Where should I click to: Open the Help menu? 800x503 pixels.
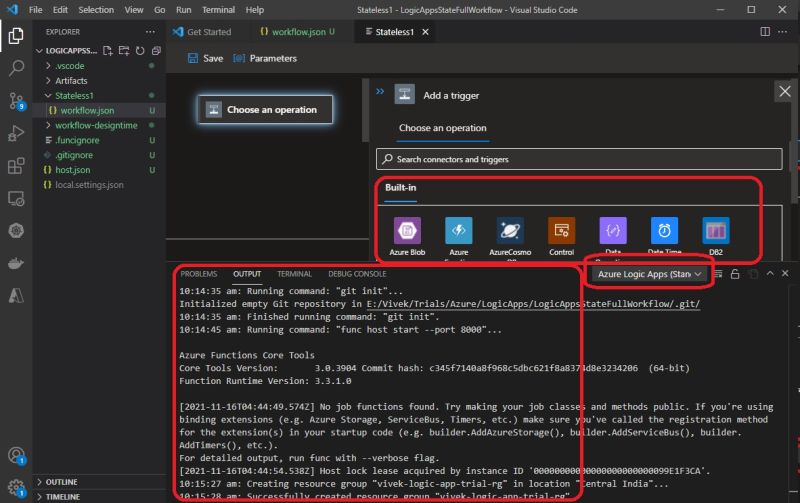pyautogui.click(x=255, y=10)
